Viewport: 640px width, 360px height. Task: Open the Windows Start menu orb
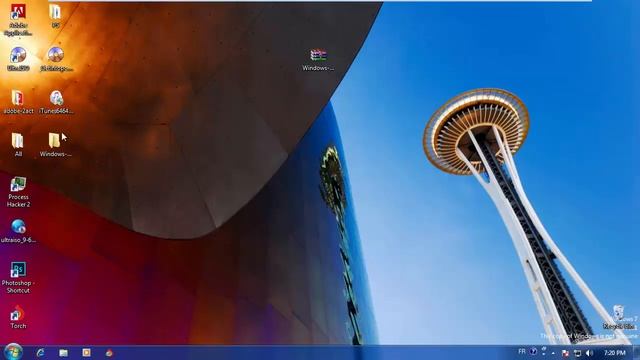tap(13, 352)
